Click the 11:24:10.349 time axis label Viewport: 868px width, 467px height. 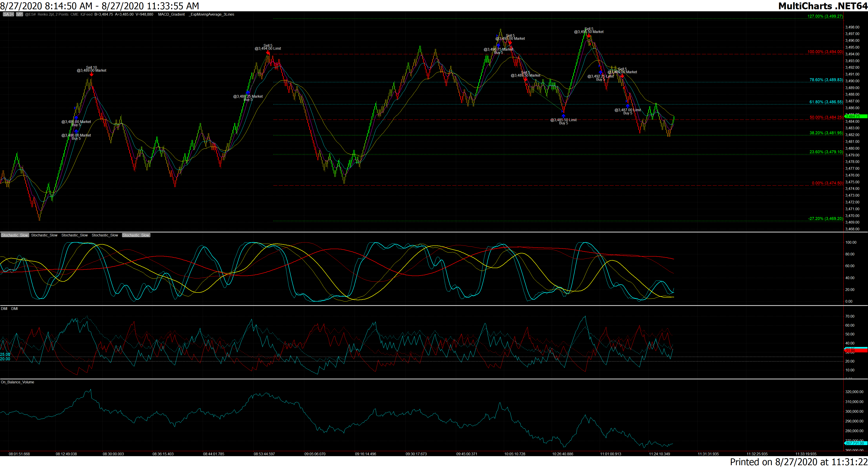point(659,454)
